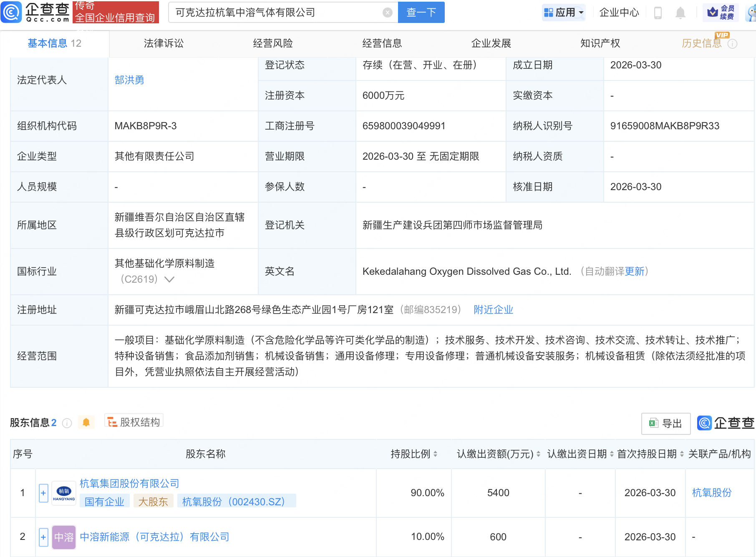The width and height of the screenshot is (756, 557).
Task: Expand the 国标行业 C2619 industry details
Action: click(x=169, y=279)
